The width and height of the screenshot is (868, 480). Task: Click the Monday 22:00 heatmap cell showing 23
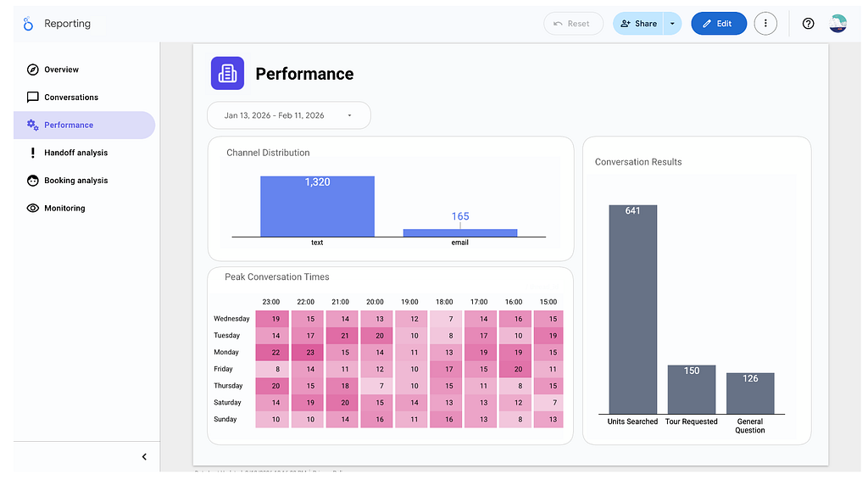tap(306, 352)
